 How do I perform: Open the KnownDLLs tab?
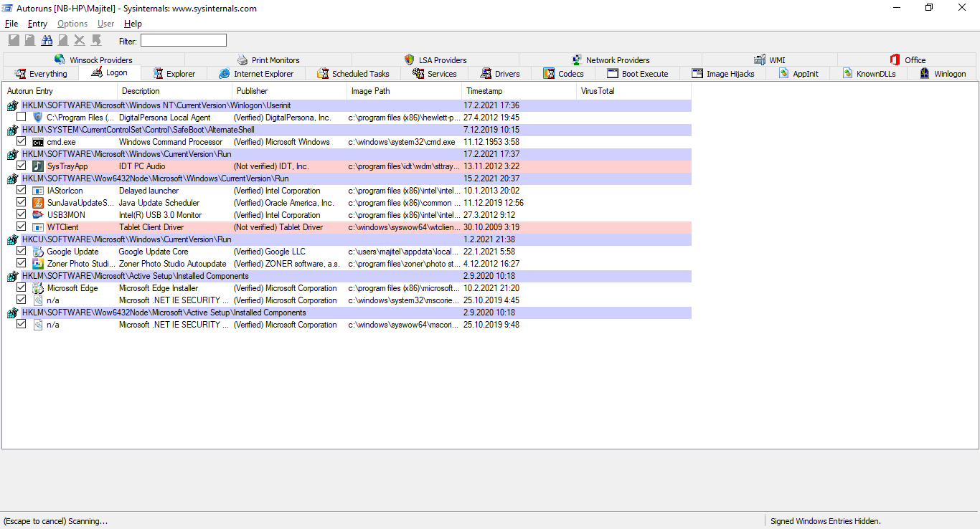pos(868,74)
